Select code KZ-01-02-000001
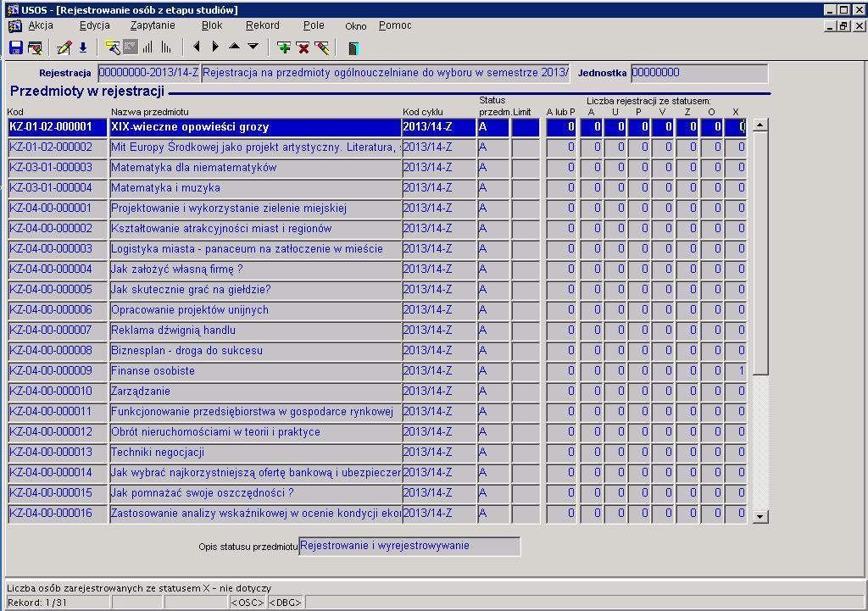 click(x=58, y=127)
